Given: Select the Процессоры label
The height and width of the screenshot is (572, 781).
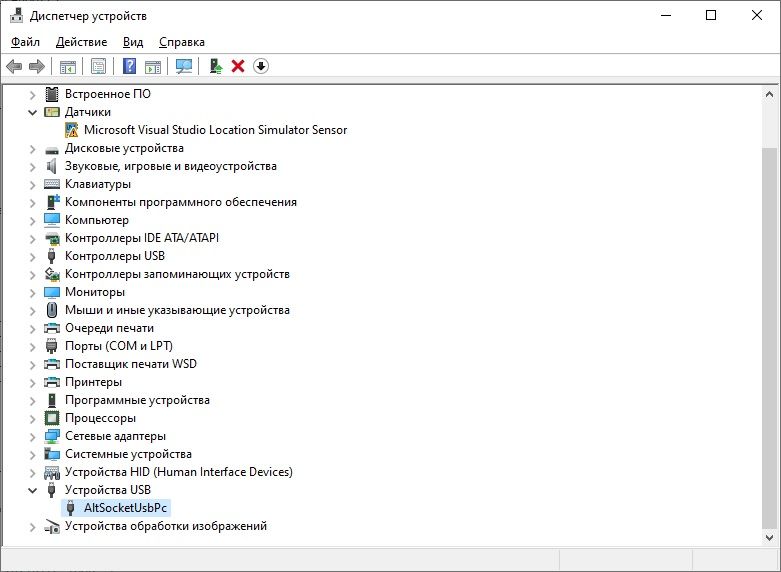Looking at the screenshot, I should (x=100, y=418).
